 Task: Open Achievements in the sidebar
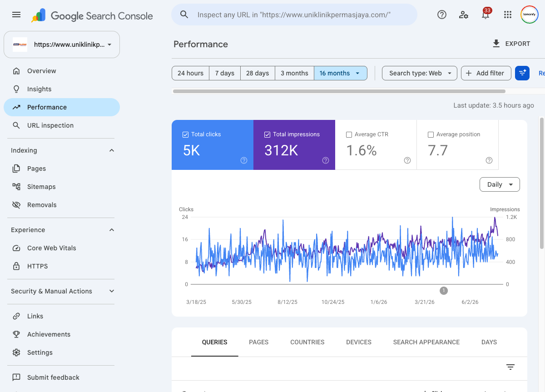[62, 334]
